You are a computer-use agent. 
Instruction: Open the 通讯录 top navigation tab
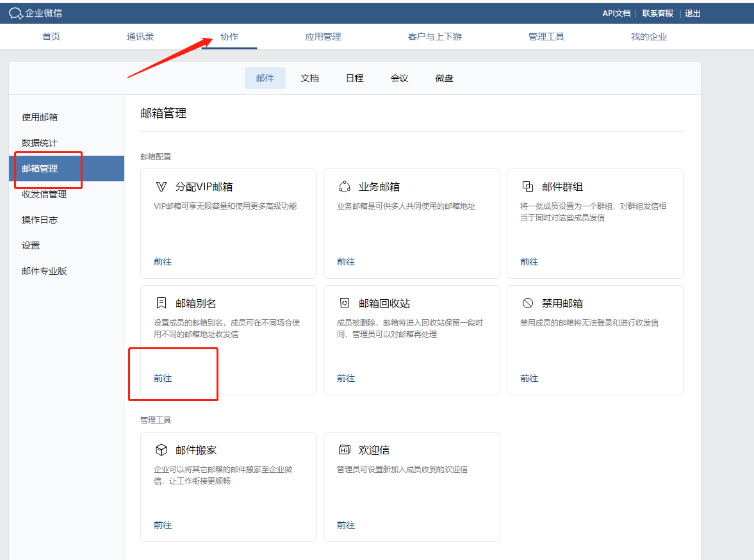tap(140, 37)
